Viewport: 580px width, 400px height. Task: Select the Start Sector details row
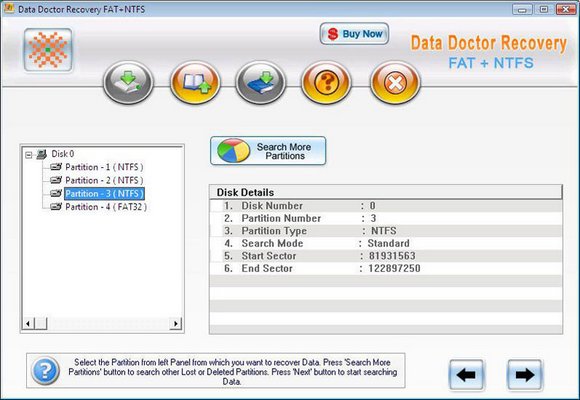click(386, 256)
